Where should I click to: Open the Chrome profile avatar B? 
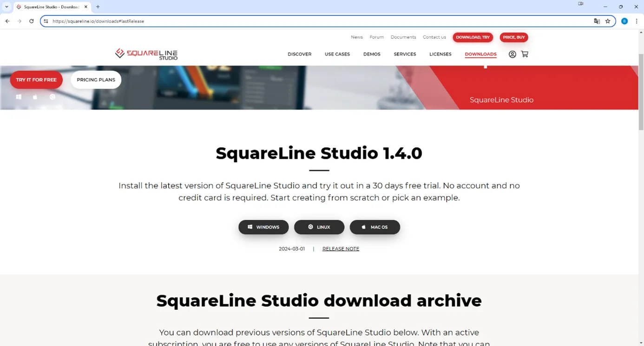pyautogui.click(x=624, y=21)
